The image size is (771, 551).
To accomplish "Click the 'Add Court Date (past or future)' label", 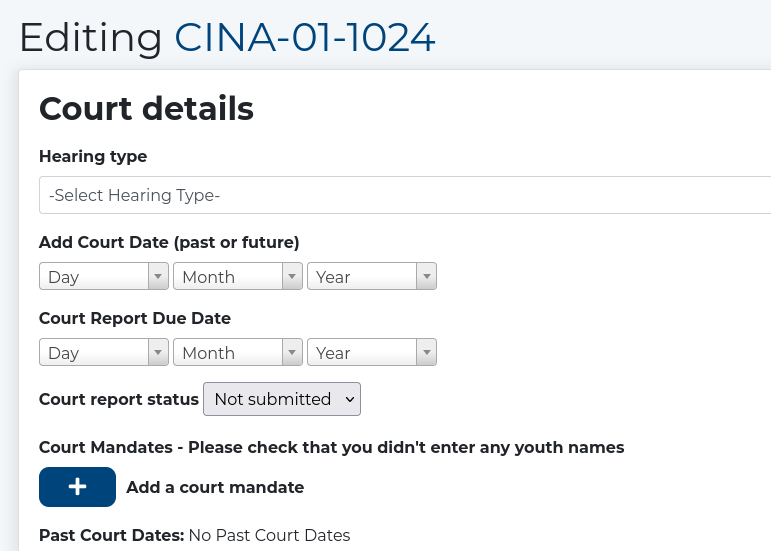I will [169, 242].
